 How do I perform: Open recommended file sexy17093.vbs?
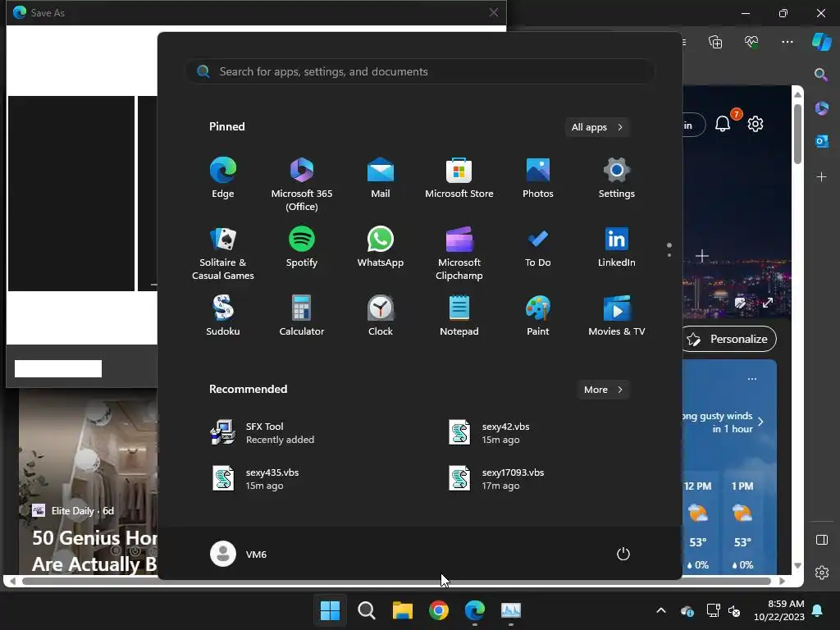point(496,478)
